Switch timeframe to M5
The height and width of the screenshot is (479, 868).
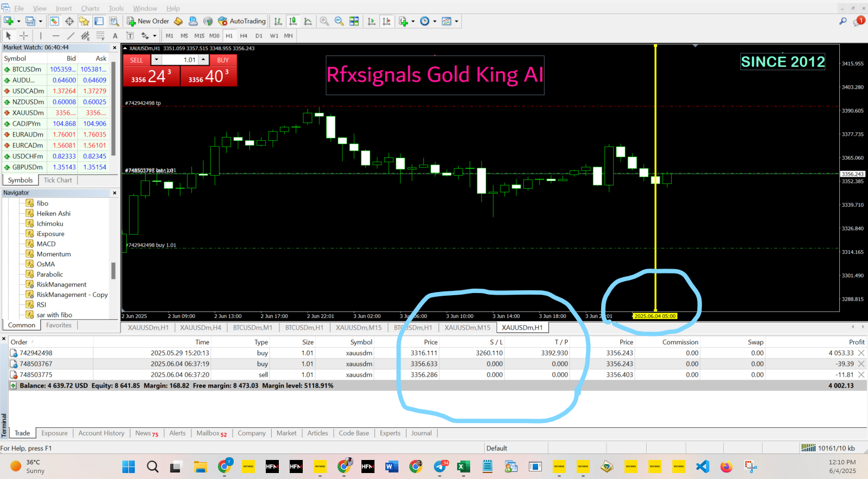(x=184, y=36)
